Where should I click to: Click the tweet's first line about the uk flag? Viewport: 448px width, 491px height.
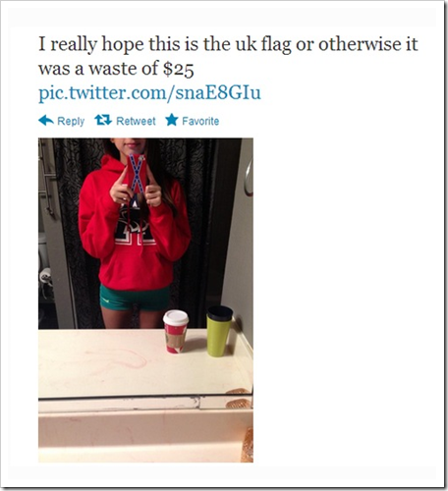click(228, 44)
